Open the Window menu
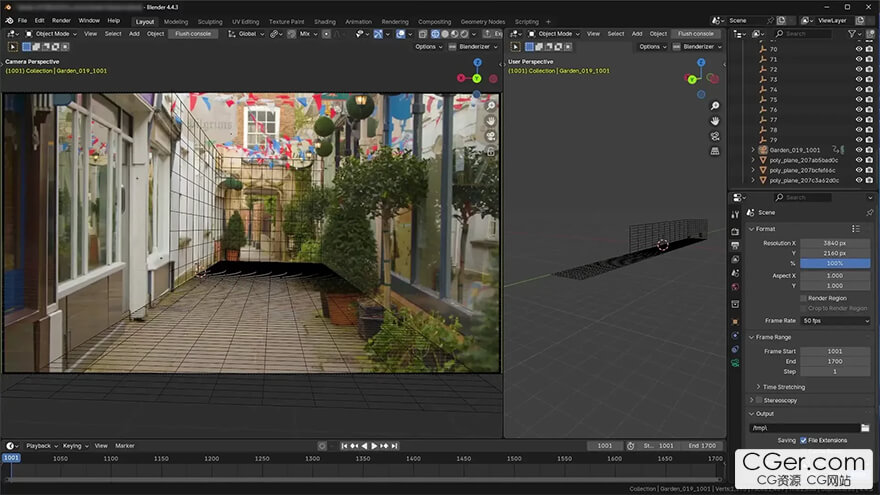 tap(89, 21)
